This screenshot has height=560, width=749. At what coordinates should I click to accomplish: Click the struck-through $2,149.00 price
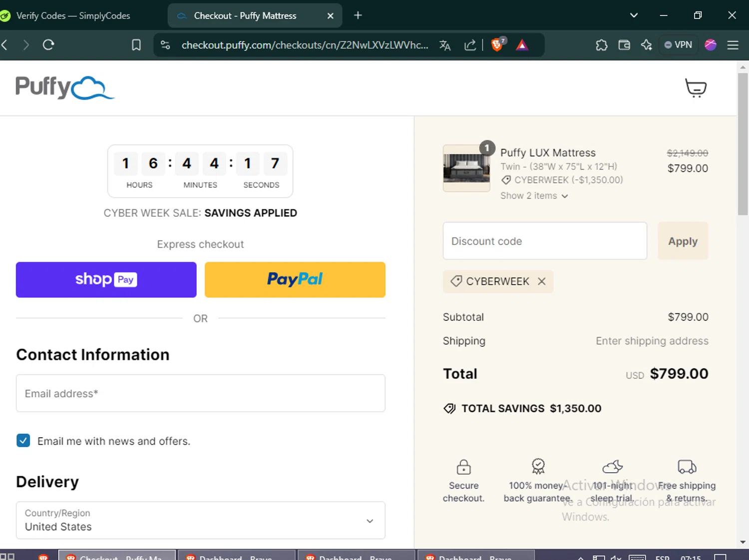click(x=687, y=153)
